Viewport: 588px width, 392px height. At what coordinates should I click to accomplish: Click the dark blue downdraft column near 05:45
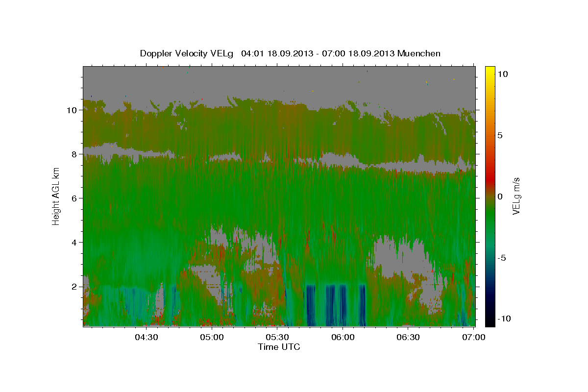tap(311, 305)
